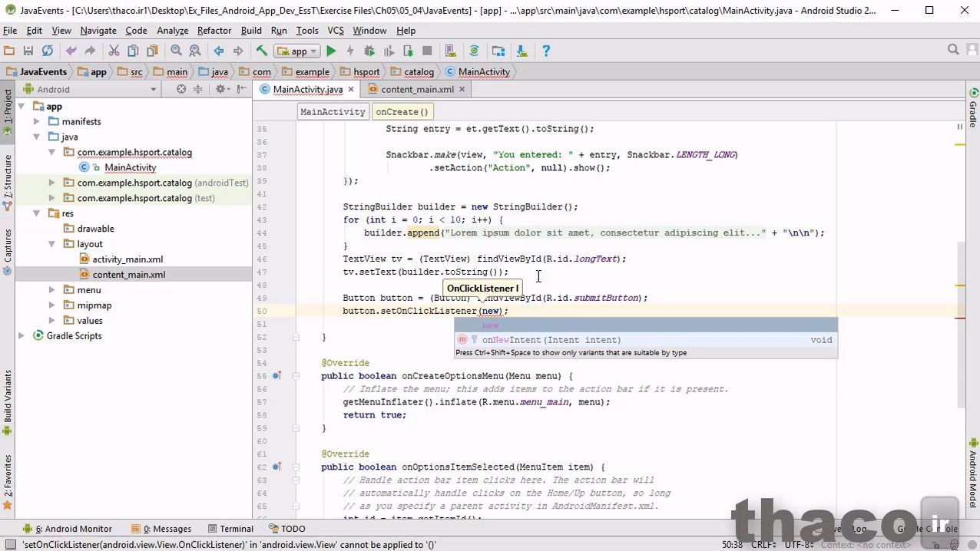Image resolution: width=980 pixels, height=551 pixels.
Task: Click MainActivity in navigation breadcrumb
Action: (x=478, y=72)
